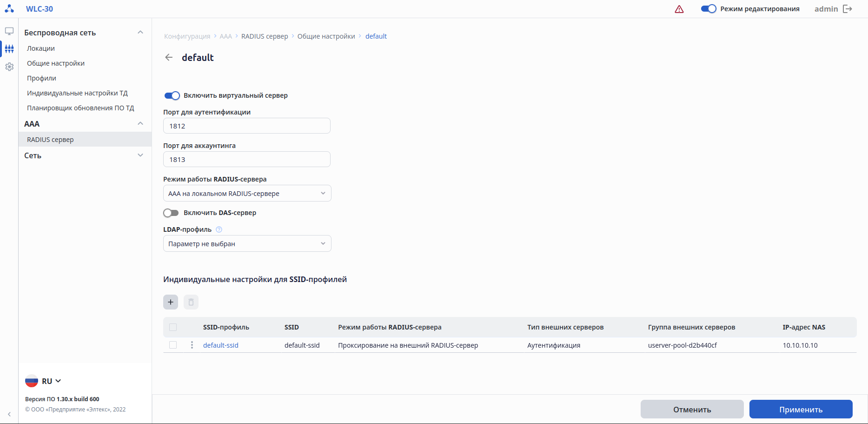Viewport: 868px width, 424px height.
Task: Click the logout icon next to admin
Action: pos(848,9)
